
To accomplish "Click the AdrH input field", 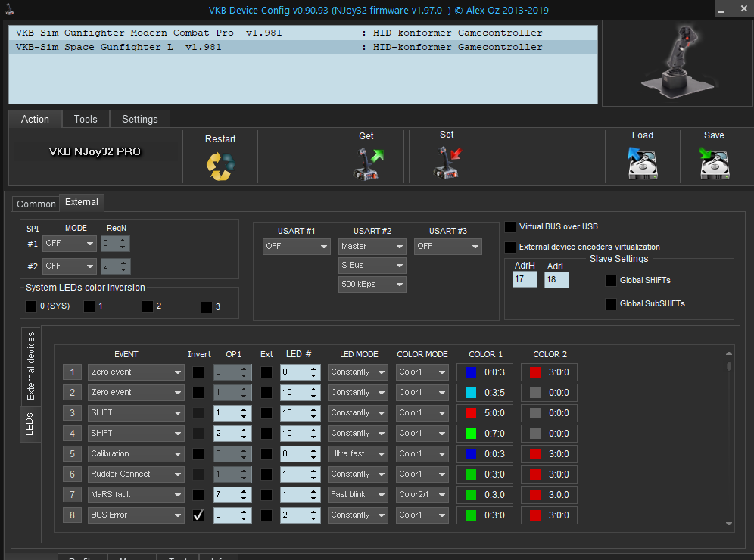I will click(525, 280).
